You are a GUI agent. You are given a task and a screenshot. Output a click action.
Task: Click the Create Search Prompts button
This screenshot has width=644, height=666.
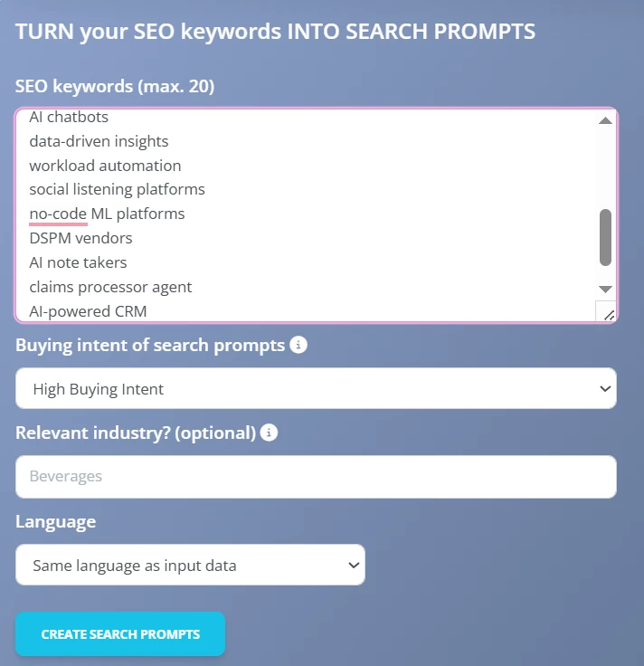click(x=120, y=633)
